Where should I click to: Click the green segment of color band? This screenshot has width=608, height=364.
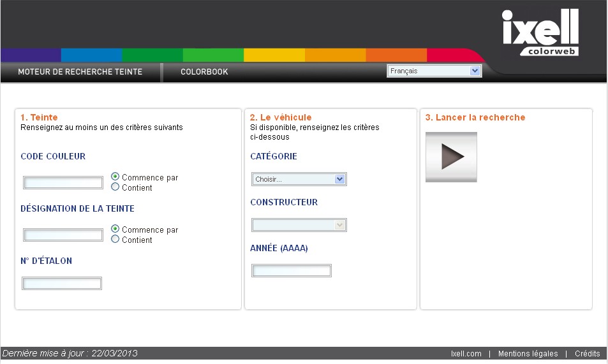[152, 55]
